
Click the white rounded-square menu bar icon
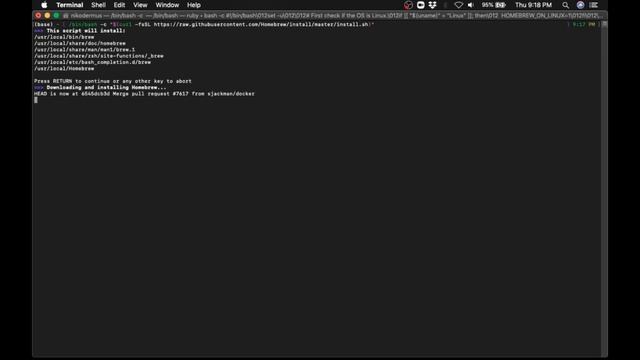(x=420, y=5)
